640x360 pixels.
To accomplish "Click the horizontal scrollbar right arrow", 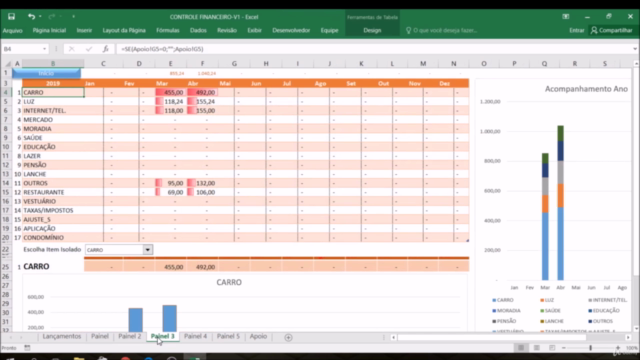I will point(628,338).
